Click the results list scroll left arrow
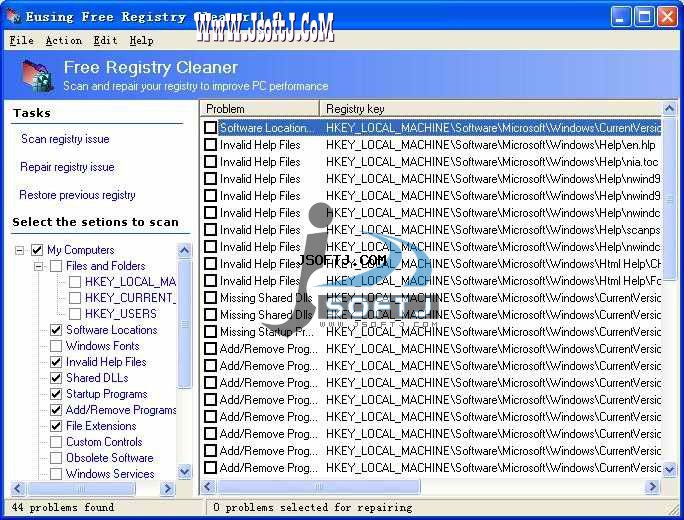 coord(208,486)
